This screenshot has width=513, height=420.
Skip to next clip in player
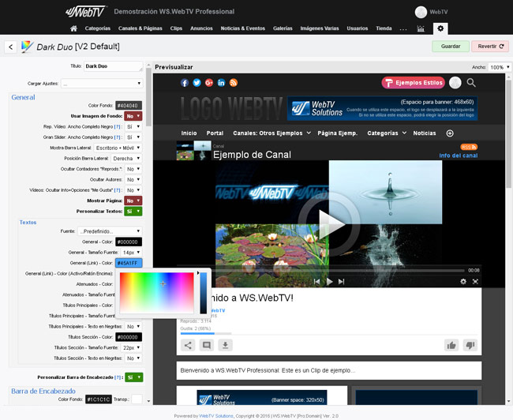[x=341, y=282]
